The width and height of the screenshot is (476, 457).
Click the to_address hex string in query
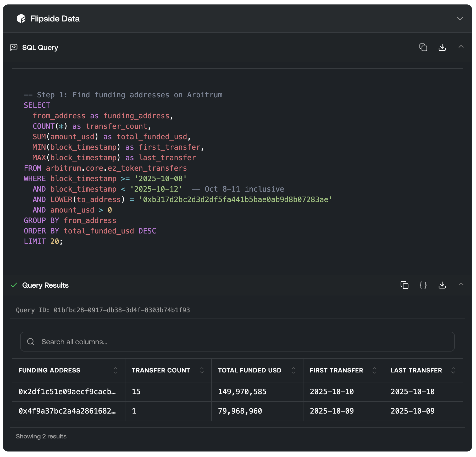tap(235, 199)
